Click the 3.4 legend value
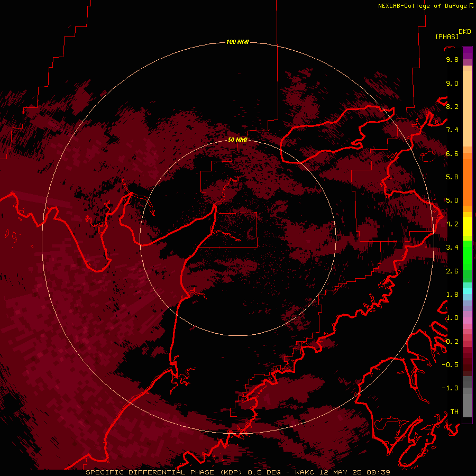Screen dimensions: 476x476 [452, 248]
